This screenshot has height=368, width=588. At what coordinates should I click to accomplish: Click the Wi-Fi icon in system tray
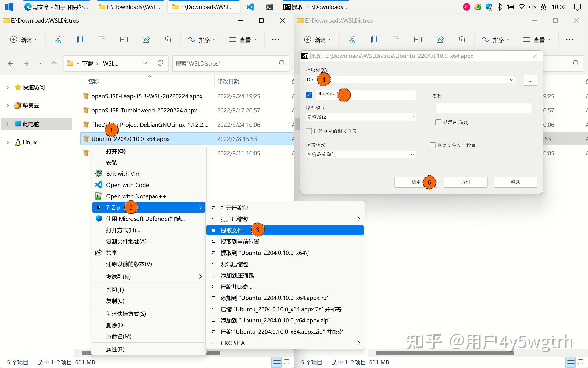tap(521, 7)
